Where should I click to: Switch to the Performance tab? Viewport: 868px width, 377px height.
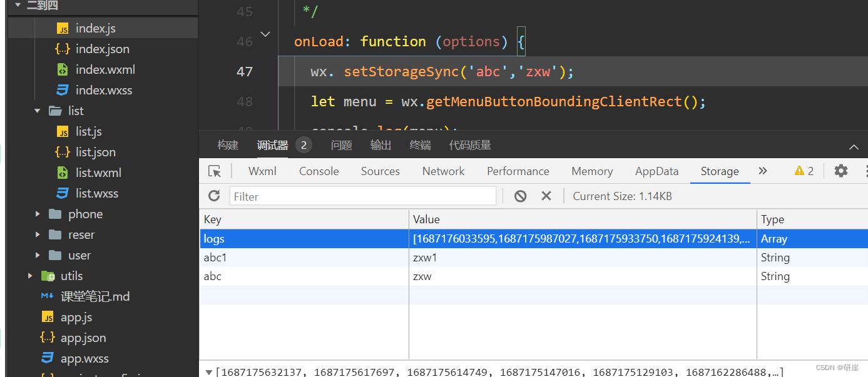(x=518, y=171)
